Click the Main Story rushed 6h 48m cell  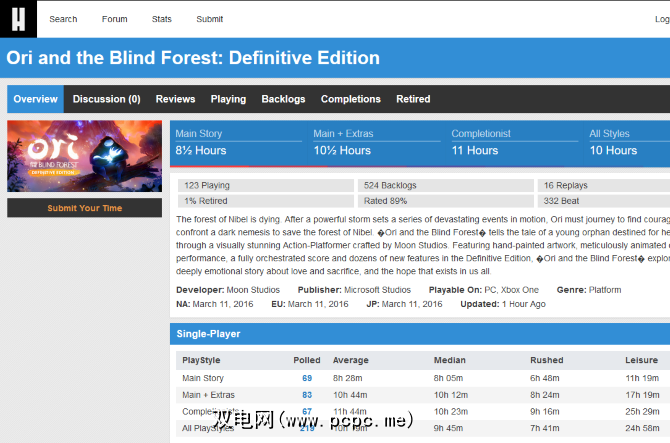pyautogui.click(x=545, y=378)
